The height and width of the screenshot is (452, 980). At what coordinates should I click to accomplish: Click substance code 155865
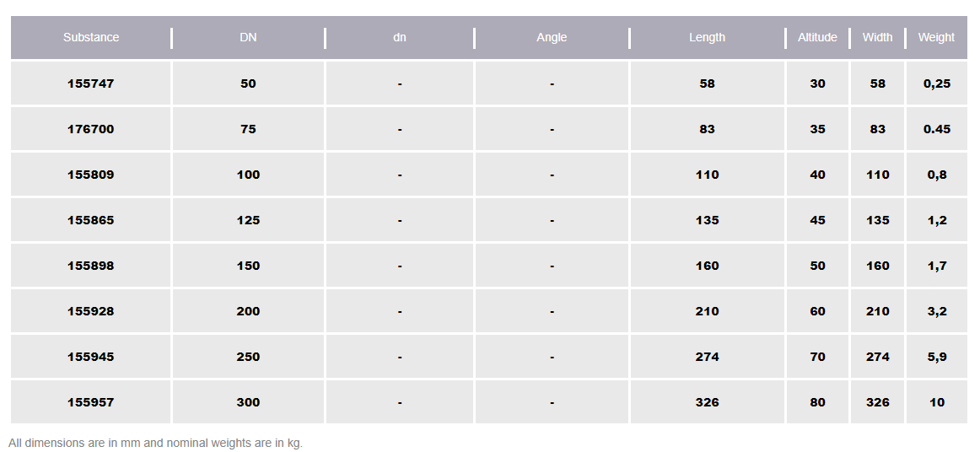pos(91,220)
